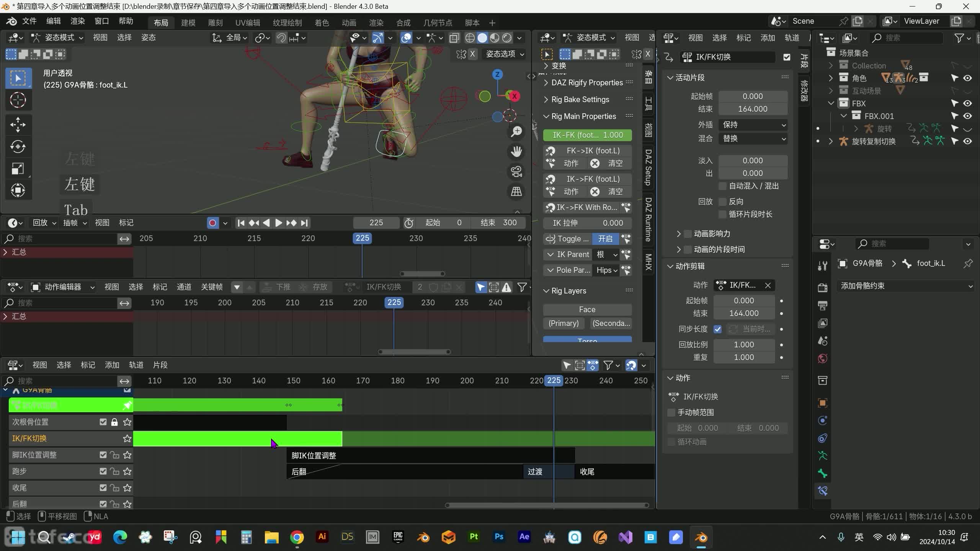
Task: Click Toggle 开启 button
Action: pyautogui.click(x=606, y=239)
